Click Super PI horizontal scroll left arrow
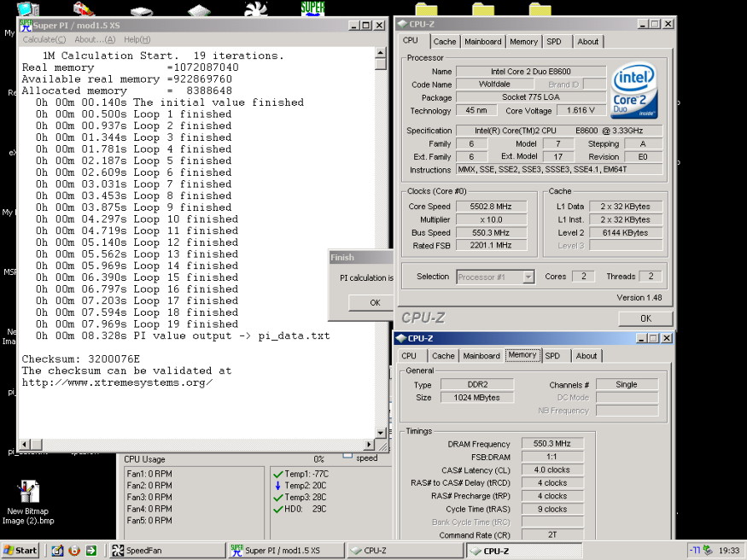 25,444
